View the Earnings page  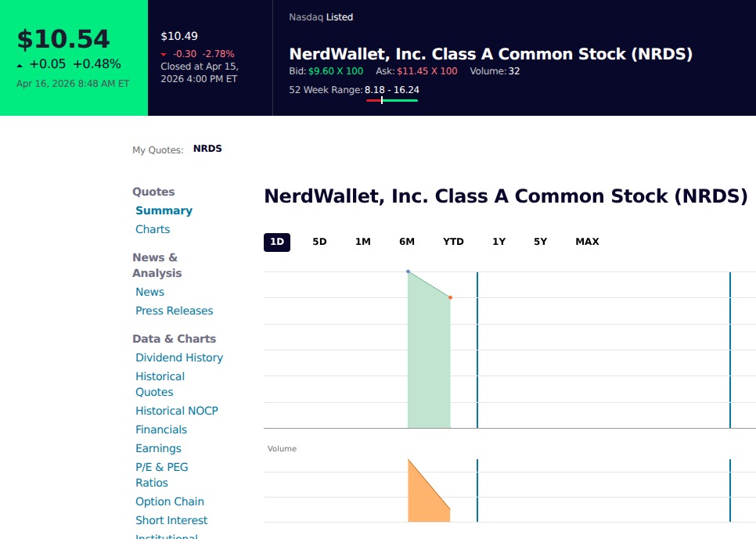tap(158, 448)
